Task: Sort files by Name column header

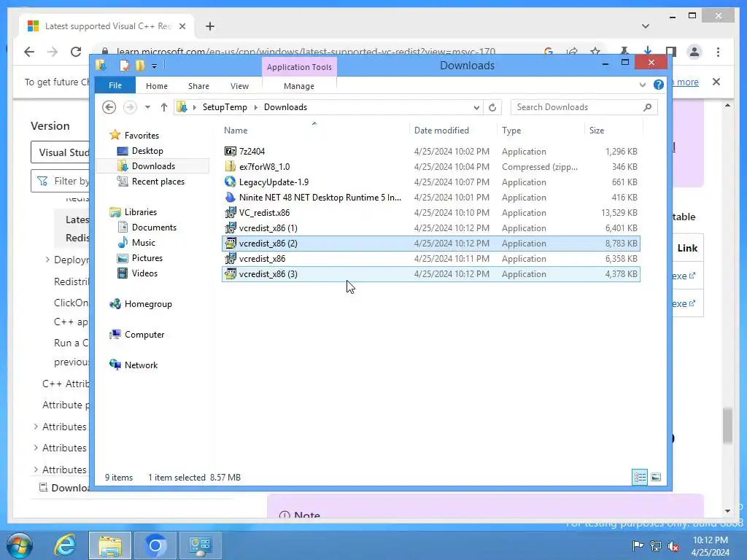Action: pos(236,131)
